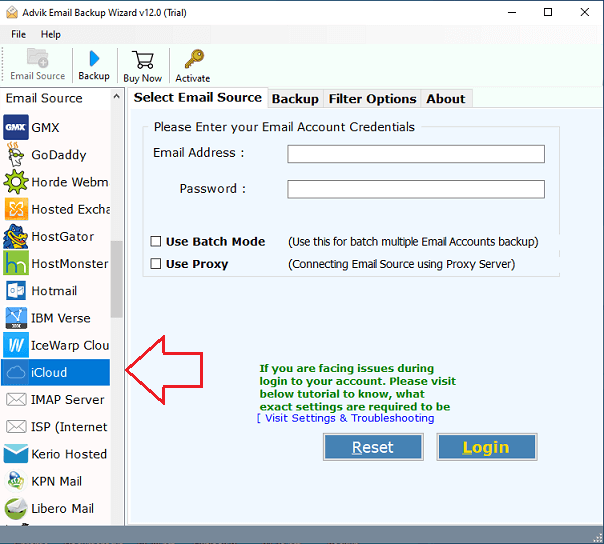The width and height of the screenshot is (604, 544).
Task: Switch to the About tab
Action: click(x=445, y=99)
